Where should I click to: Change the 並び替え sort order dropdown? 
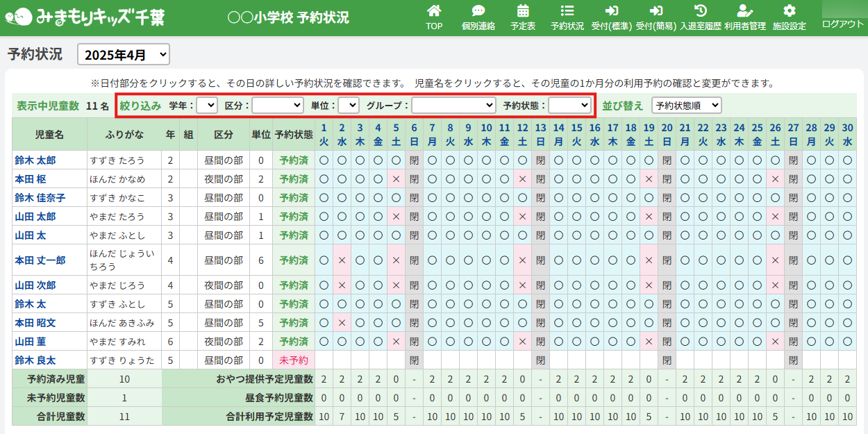click(686, 106)
